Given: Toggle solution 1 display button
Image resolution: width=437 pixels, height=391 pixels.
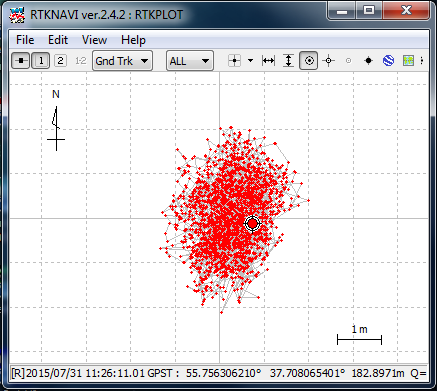Looking at the screenshot, I should pyautogui.click(x=41, y=61).
